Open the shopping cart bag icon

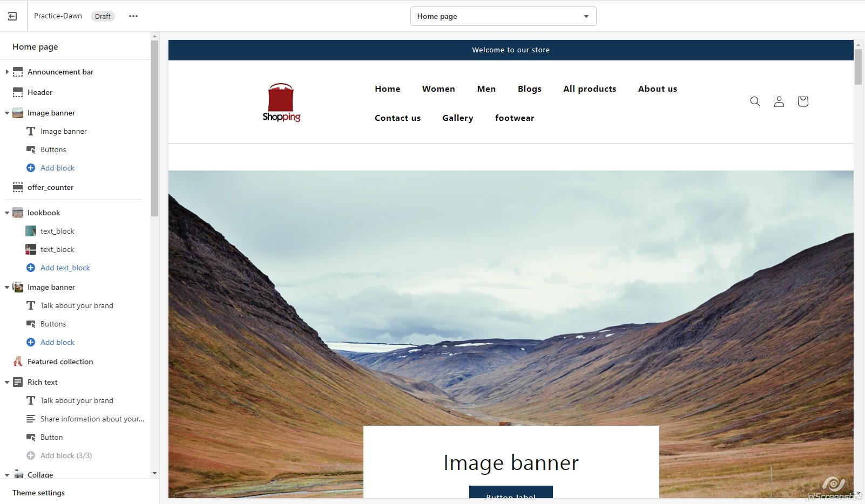802,101
